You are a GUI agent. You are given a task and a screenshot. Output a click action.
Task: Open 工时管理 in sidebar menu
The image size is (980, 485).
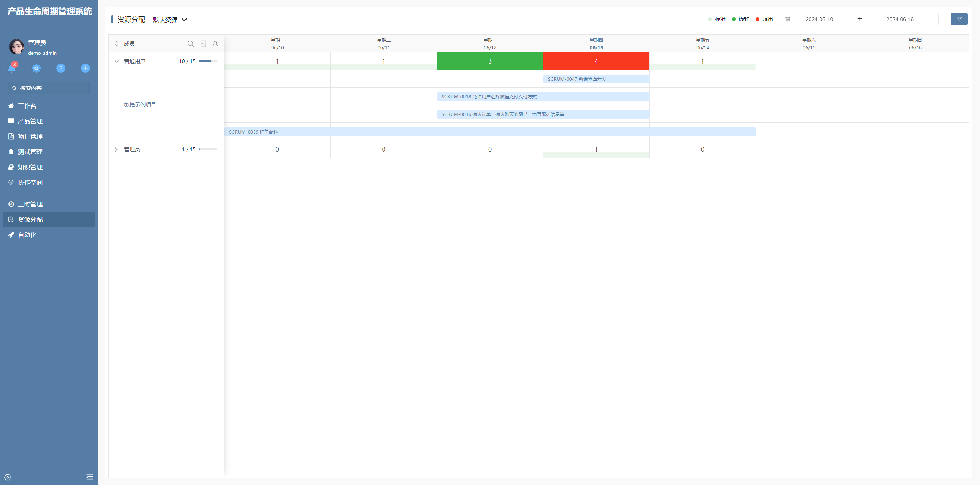point(30,204)
